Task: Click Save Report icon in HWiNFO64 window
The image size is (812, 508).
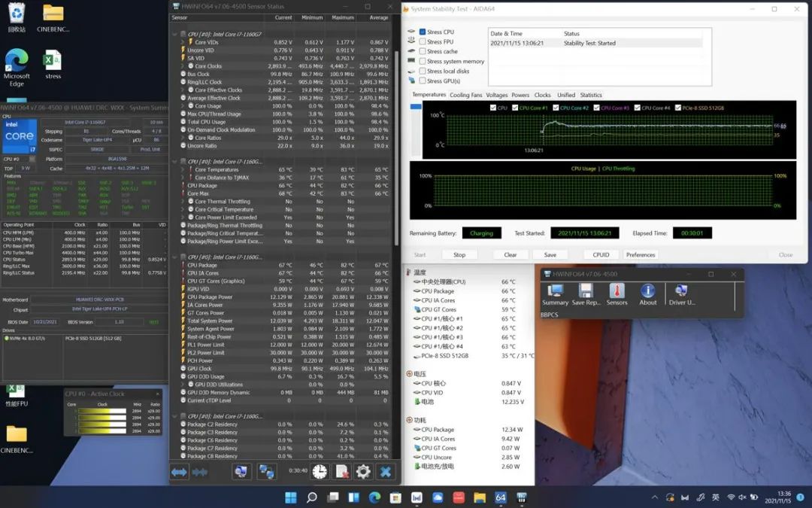Action: [x=586, y=294]
